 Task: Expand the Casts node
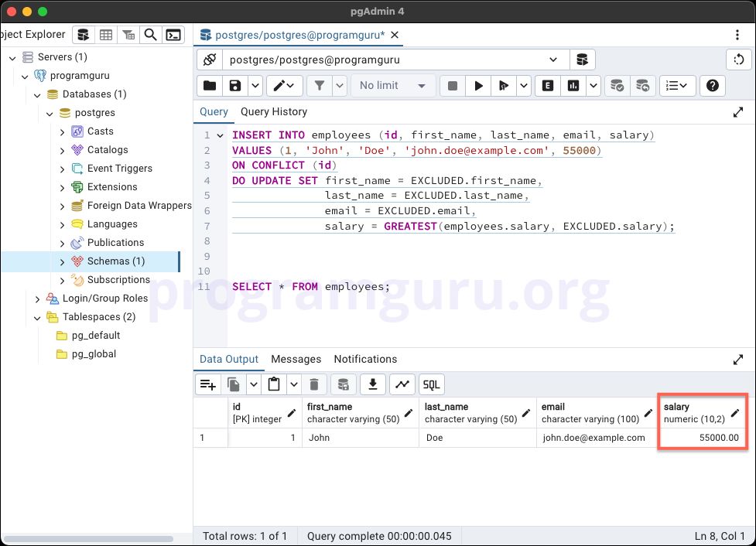[62, 132]
